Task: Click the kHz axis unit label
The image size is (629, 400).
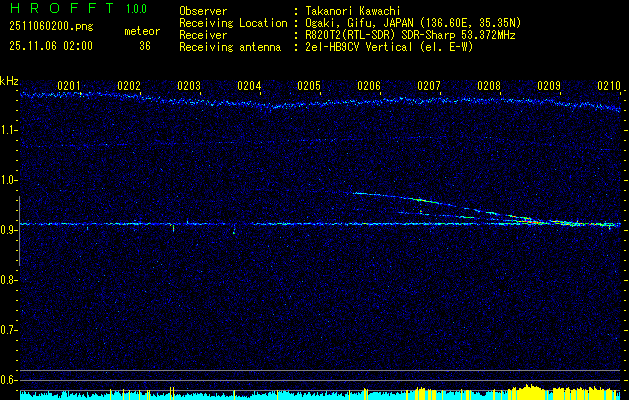Action: pyautogui.click(x=9, y=81)
